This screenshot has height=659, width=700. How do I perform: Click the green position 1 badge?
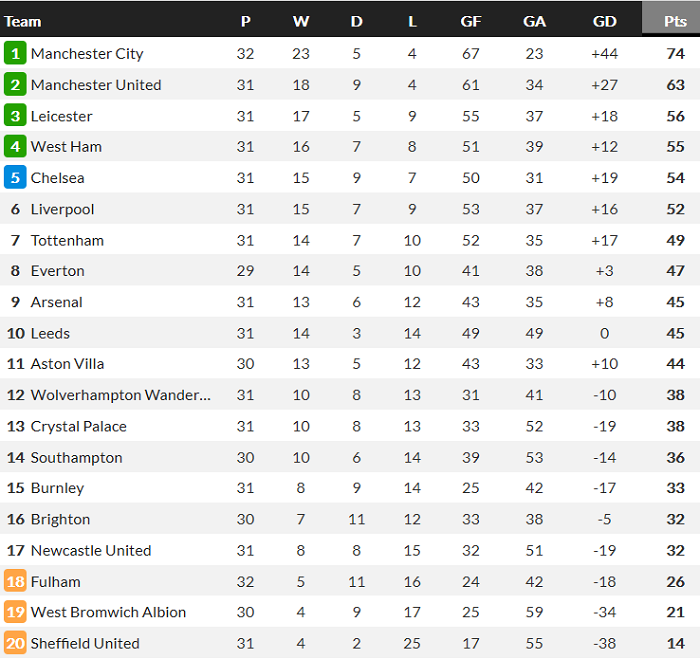point(15,54)
